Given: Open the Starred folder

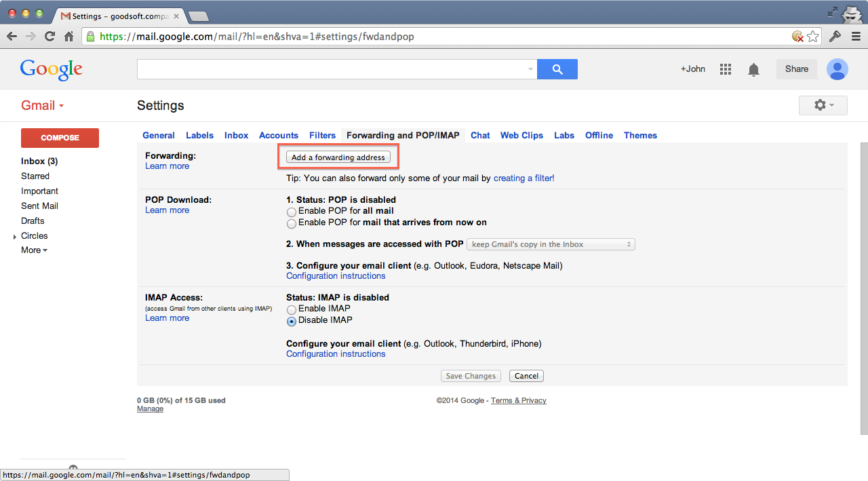Looking at the screenshot, I should click(35, 176).
